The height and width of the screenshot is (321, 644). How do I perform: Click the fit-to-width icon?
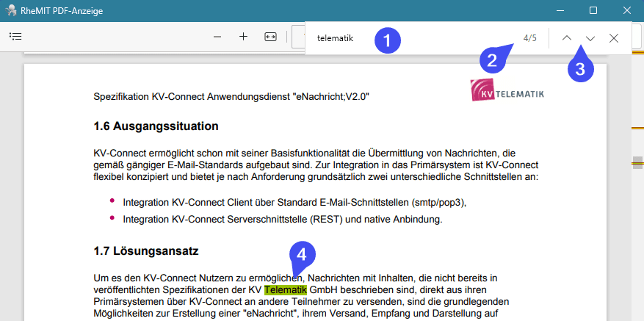click(270, 37)
